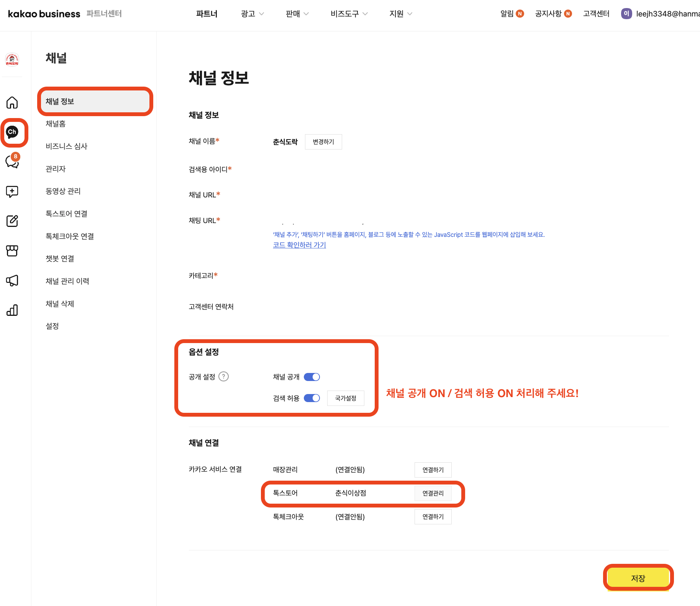Open the bar chart statistics icon
The height and width of the screenshot is (606, 700).
(x=12, y=310)
